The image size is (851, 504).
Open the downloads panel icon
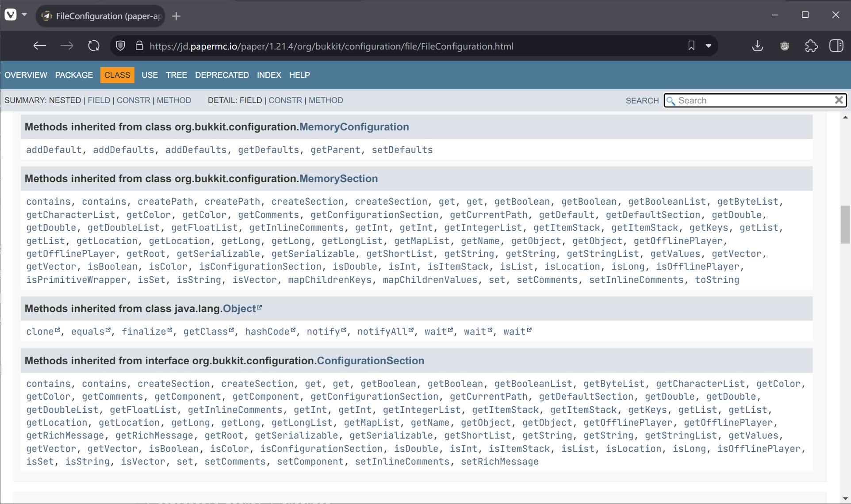(758, 46)
